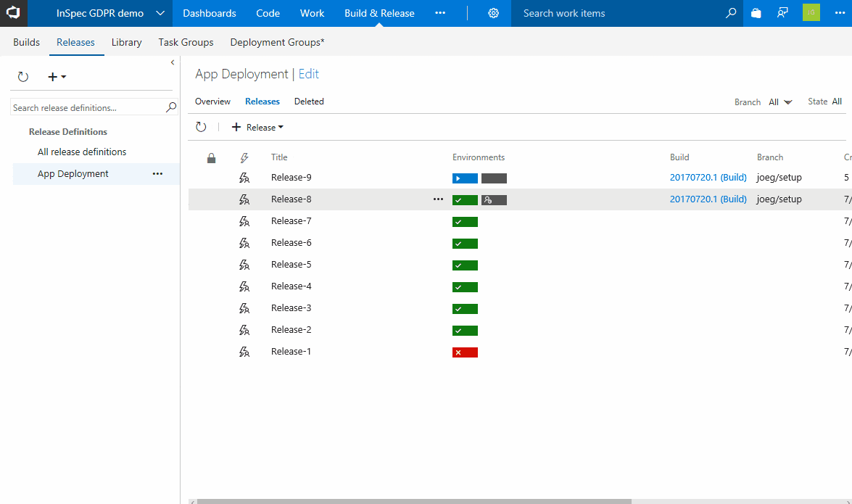Click the search magnifier in top bar
The image size is (852, 504).
coord(731,13)
